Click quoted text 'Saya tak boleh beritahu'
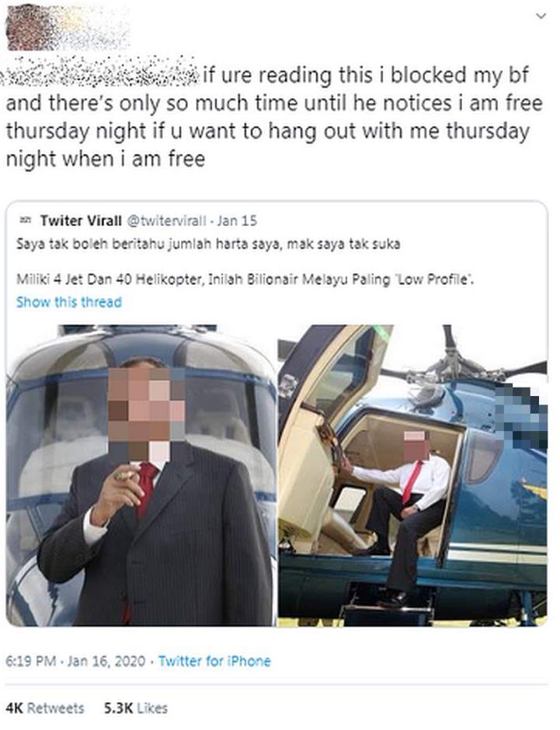This screenshot has width=560, height=730. tap(88, 244)
